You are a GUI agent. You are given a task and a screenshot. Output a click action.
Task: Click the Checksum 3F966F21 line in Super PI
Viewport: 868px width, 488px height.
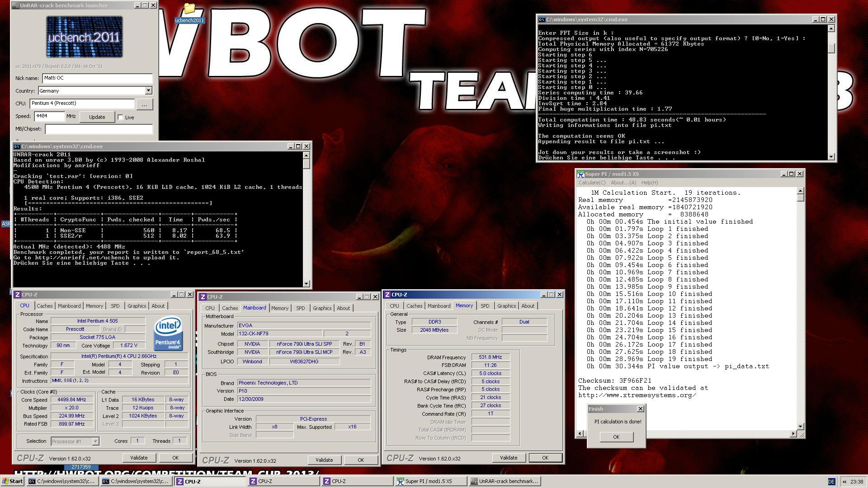tap(615, 381)
